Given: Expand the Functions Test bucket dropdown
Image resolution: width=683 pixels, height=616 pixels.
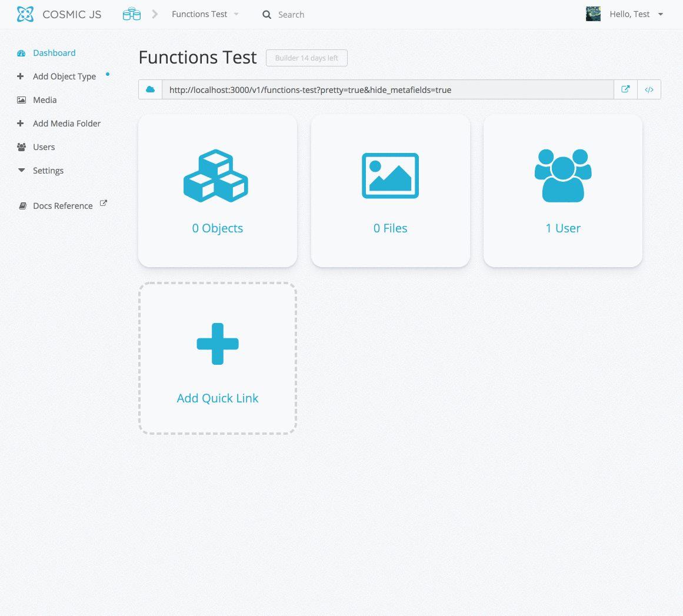Looking at the screenshot, I should 236,14.
